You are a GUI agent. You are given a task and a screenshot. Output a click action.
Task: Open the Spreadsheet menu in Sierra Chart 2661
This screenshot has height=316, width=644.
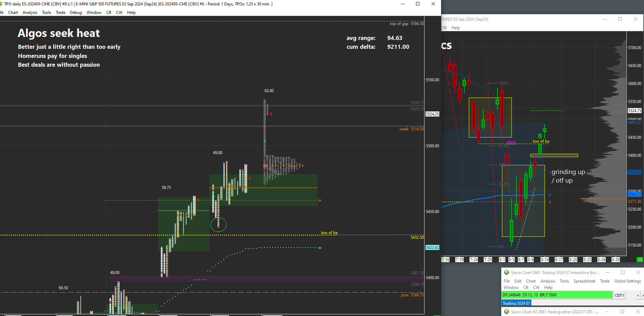point(584,281)
